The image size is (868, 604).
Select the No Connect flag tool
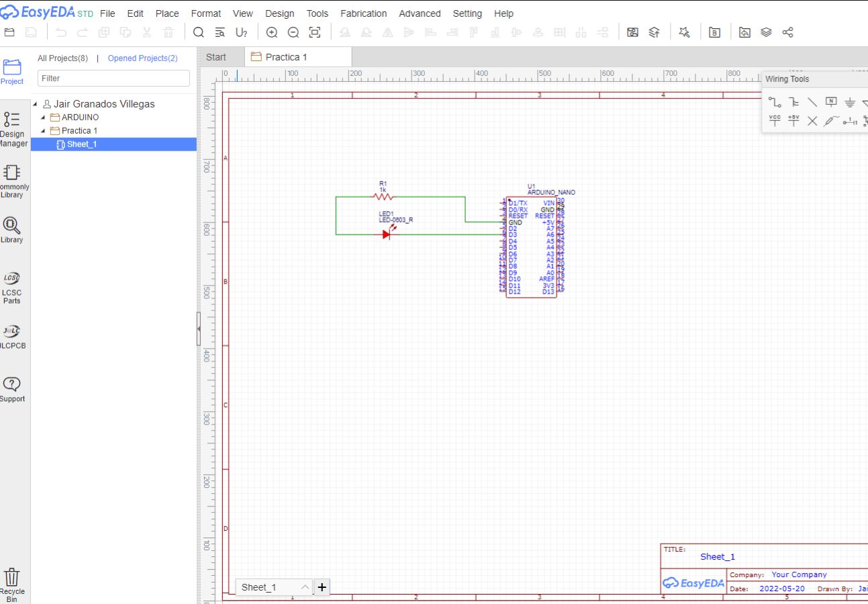(x=812, y=121)
